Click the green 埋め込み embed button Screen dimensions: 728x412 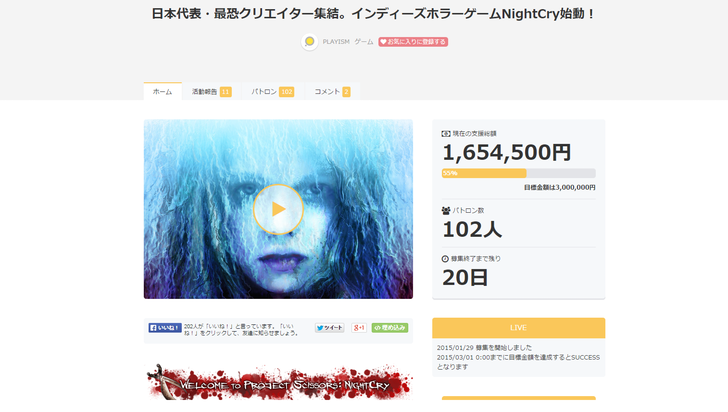click(390, 328)
